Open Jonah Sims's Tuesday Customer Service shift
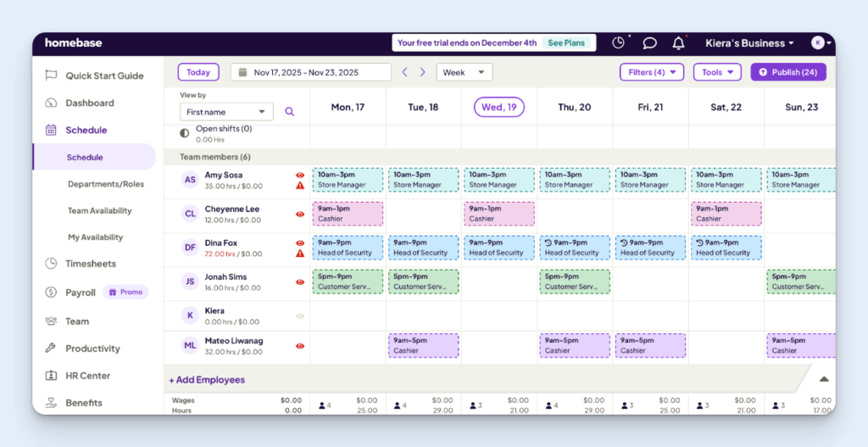 (423, 282)
